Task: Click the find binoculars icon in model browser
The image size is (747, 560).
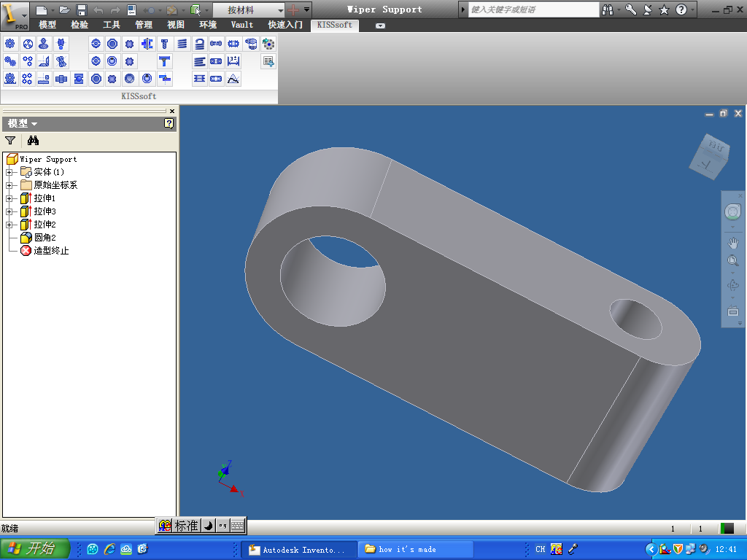Action: tap(33, 140)
